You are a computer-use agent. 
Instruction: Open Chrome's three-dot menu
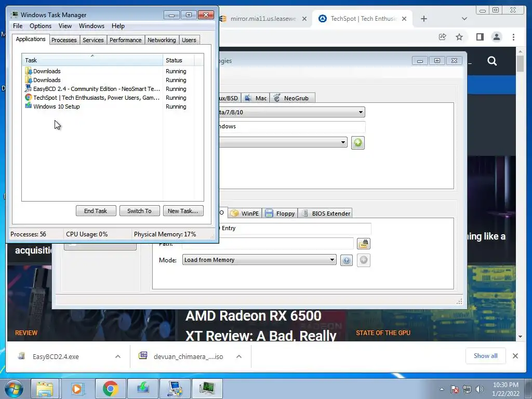(x=513, y=37)
